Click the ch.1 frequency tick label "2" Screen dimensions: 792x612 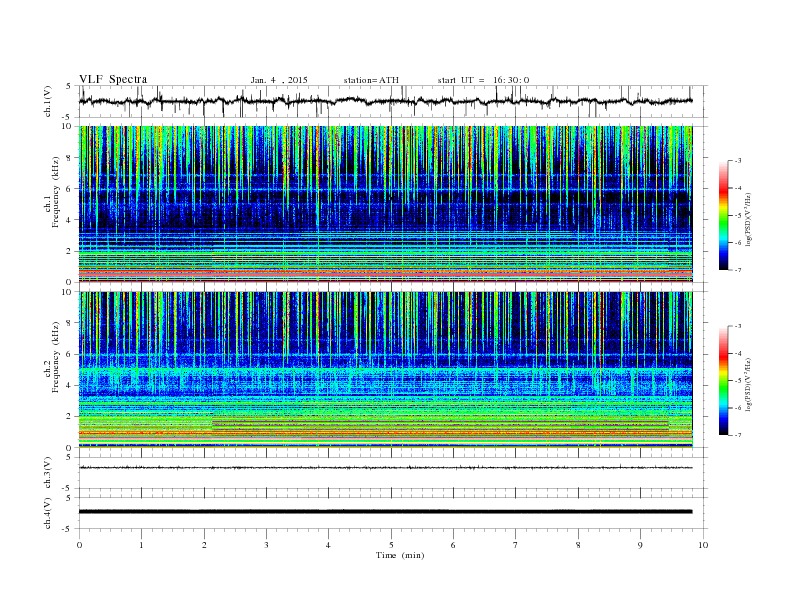[x=70, y=251]
